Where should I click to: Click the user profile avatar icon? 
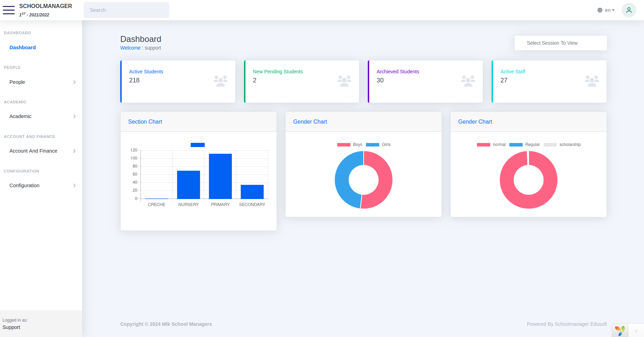pyautogui.click(x=629, y=10)
